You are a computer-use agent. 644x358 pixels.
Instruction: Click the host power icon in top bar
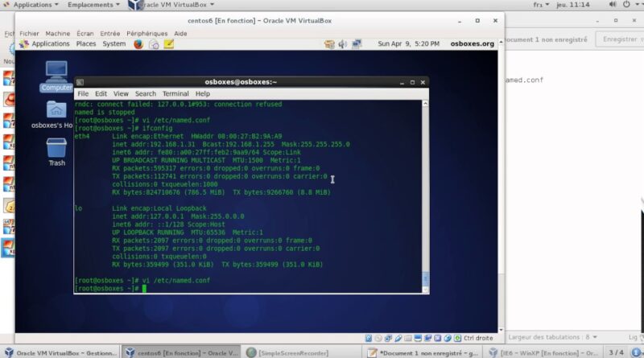coord(626,5)
